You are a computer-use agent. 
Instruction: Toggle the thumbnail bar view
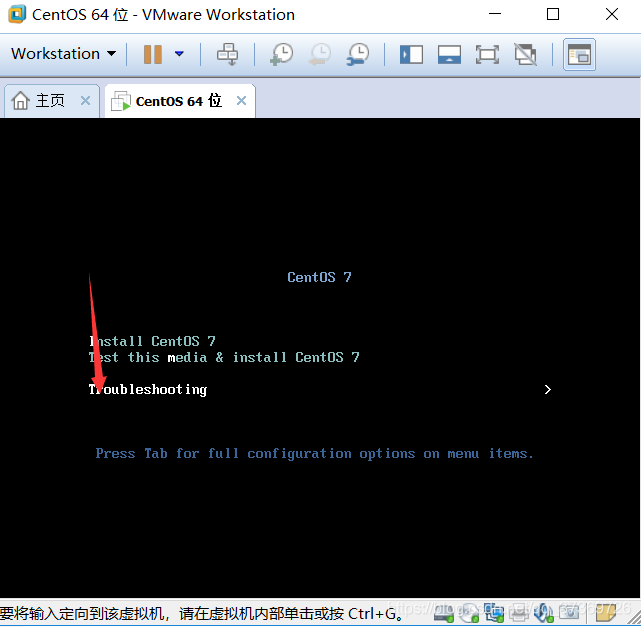click(x=449, y=54)
